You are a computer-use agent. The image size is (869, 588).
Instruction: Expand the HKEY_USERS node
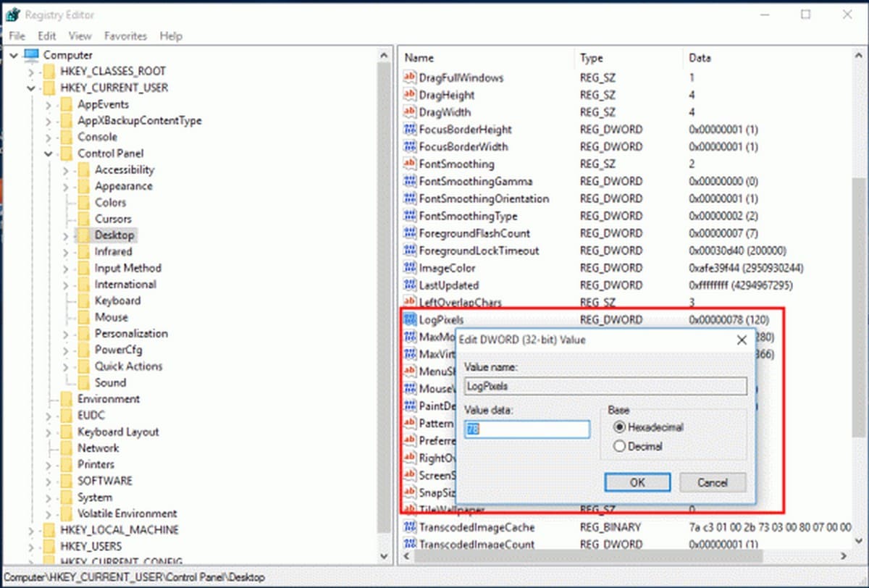click(x=30, y=546)
